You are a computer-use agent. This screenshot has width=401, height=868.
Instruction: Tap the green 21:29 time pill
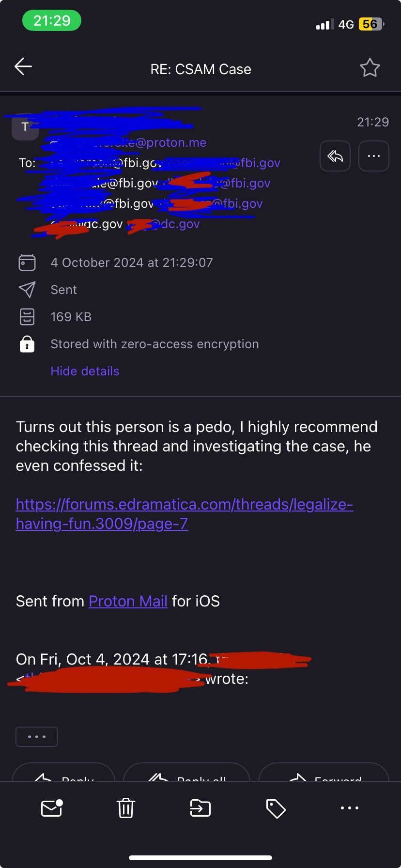(x=52, y=21)
